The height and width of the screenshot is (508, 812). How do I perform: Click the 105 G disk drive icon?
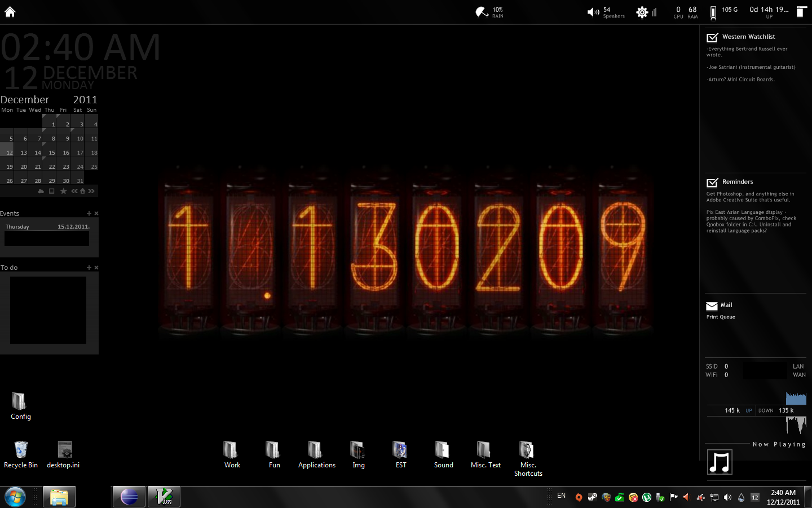pyautogui.click(x=713, y=12)
